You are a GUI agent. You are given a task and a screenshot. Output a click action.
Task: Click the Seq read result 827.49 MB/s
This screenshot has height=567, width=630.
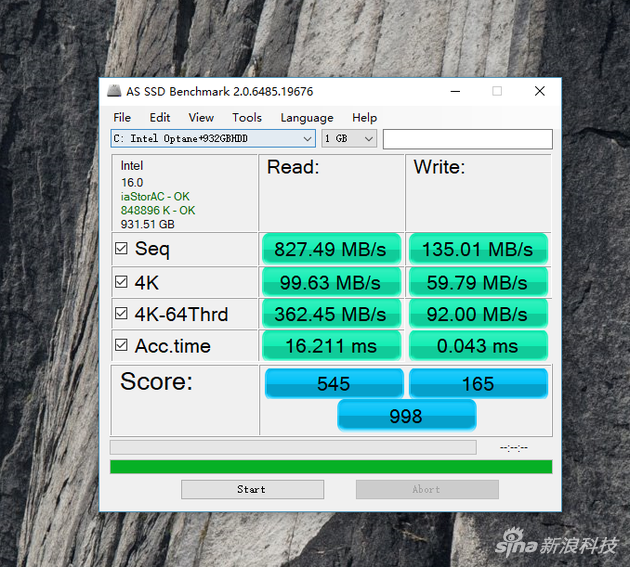click(331, 249)
